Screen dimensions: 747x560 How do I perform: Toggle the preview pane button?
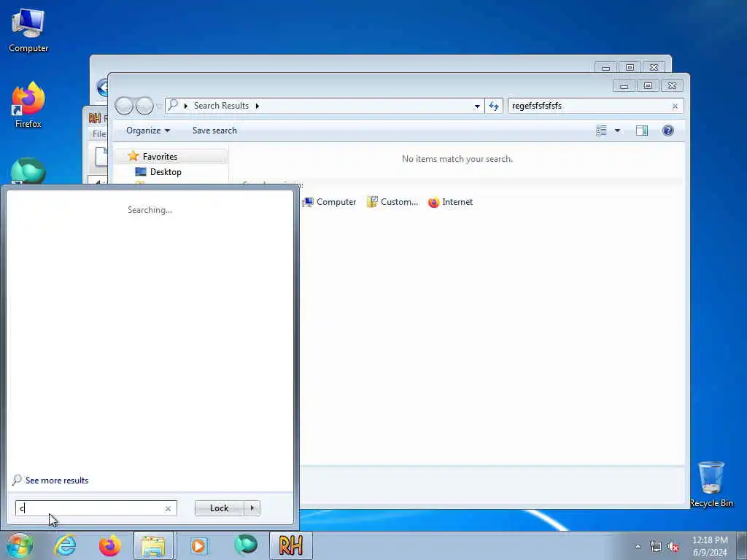(x=642, y=131)
